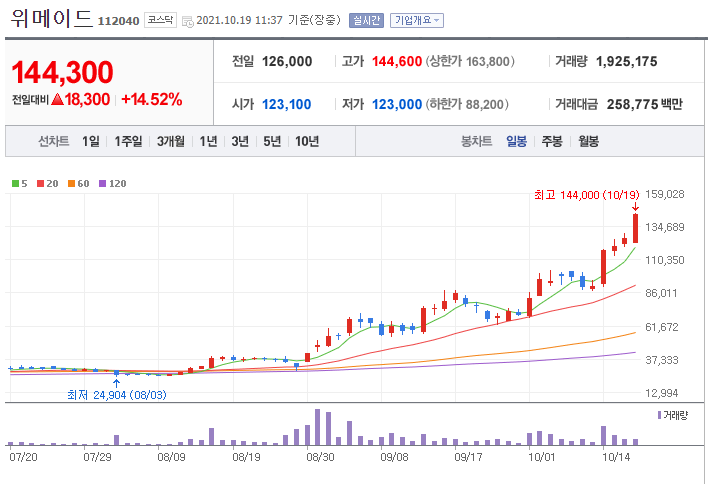Click the 최저 24,904 (08/03) label

[x=117, y=395]
